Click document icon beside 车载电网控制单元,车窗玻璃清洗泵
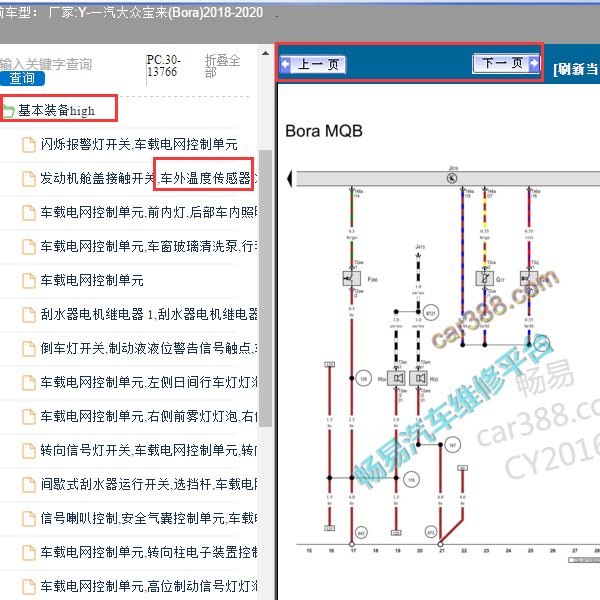This screenshot has width=600, height=600. (29, 247)
